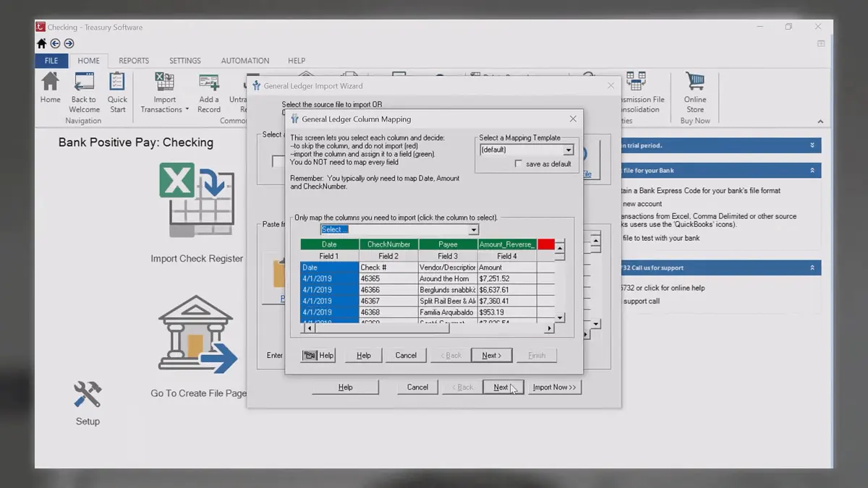
Task: Open Transmission File Consolidation ribbon icon
Action: click(637, 93)
